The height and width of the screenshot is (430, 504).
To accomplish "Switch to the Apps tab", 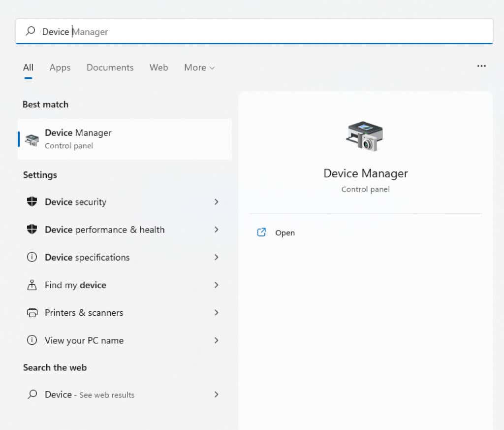I will [x=60, y=67].
